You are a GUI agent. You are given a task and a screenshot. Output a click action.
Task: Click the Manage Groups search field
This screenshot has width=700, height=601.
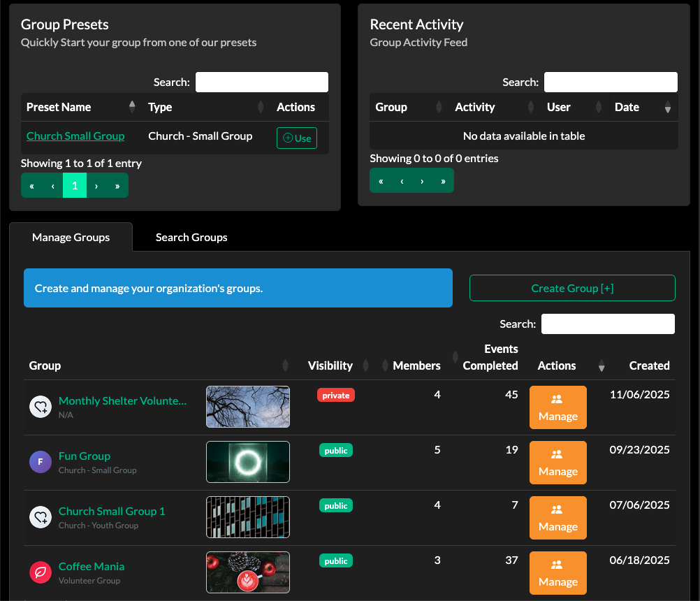pyautogui.click(x=608, y=324)
